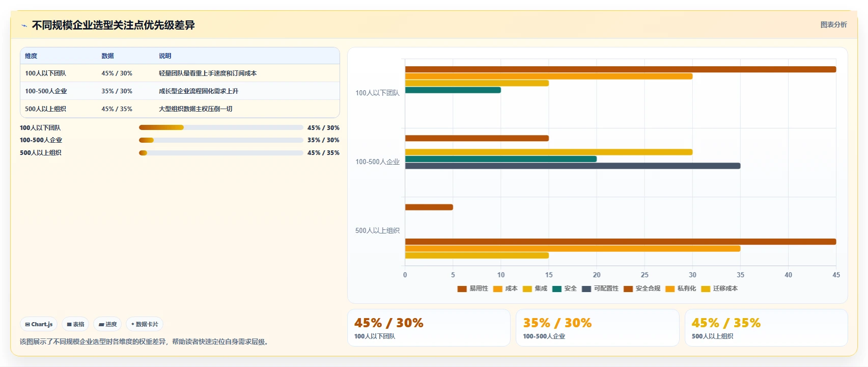Click the green 安全 bar for 100人以下团队

[453, 90]
